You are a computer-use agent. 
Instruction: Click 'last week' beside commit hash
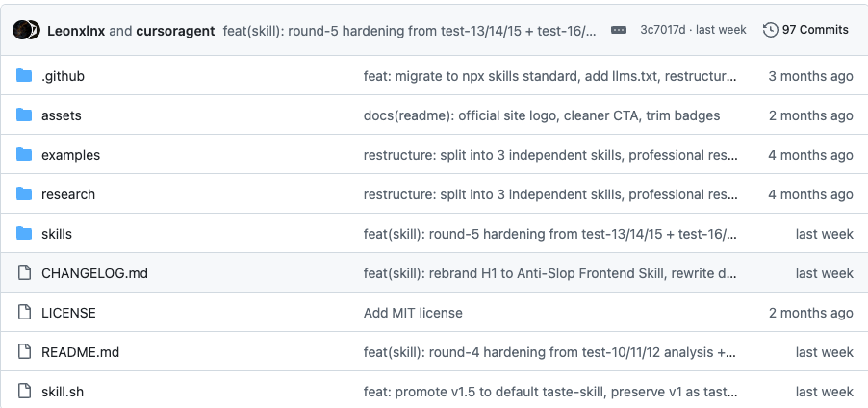pyautogui.click(x=721, y=30)
